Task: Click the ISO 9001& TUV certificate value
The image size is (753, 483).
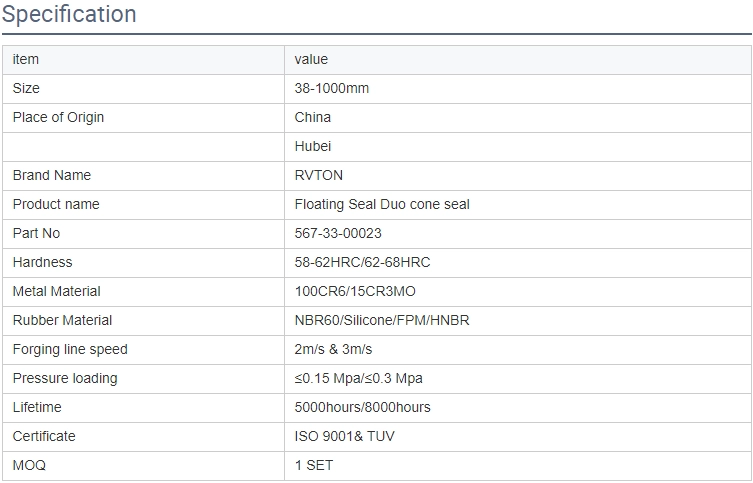Action: click(x=344, y=436)
